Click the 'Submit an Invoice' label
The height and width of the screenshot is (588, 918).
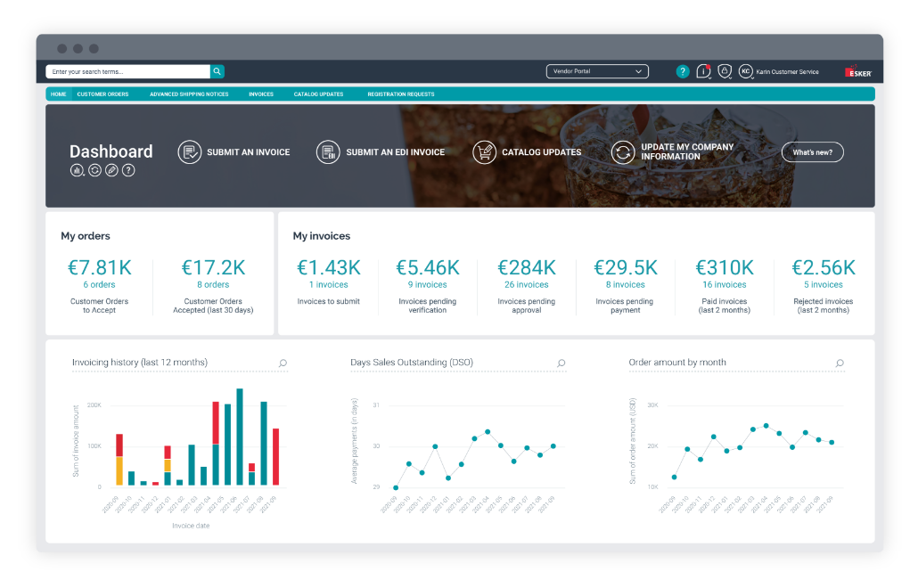249,152
